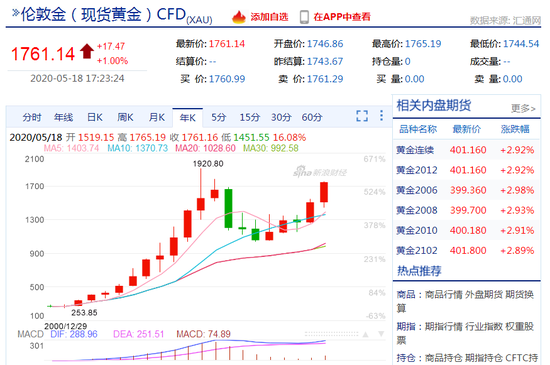
Task: Click the DEA: 251.51 MACD value
Action: [139, 334]
